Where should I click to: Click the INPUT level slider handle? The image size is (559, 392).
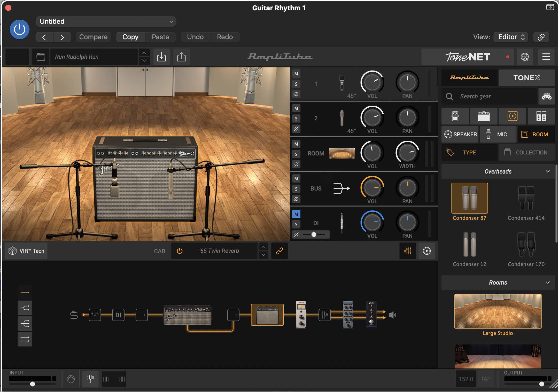[x=33, y=384]
